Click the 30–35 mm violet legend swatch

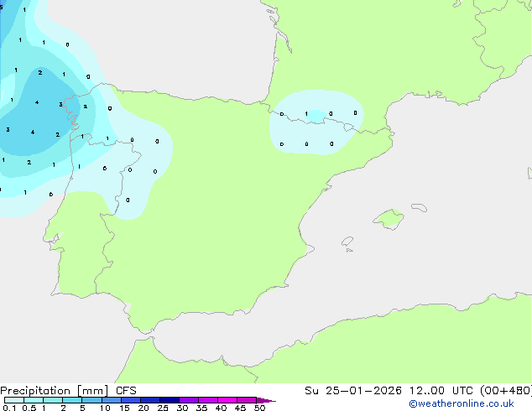click(189, 400)
